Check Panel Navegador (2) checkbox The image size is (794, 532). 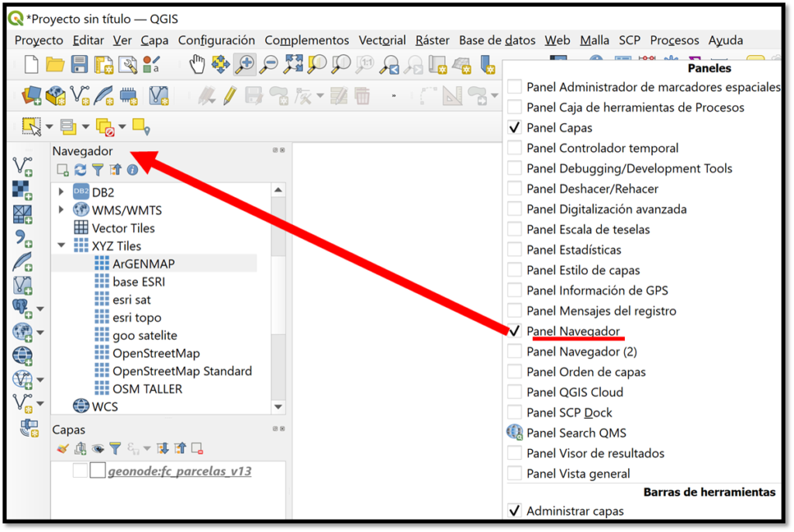[515, 351]
